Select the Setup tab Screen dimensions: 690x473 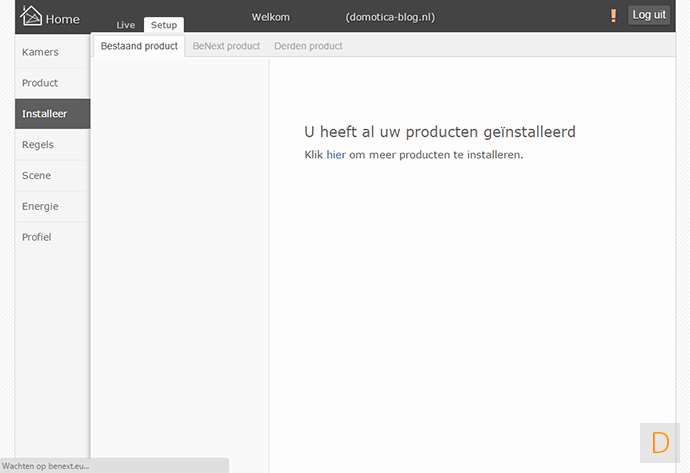click(164, 25)
